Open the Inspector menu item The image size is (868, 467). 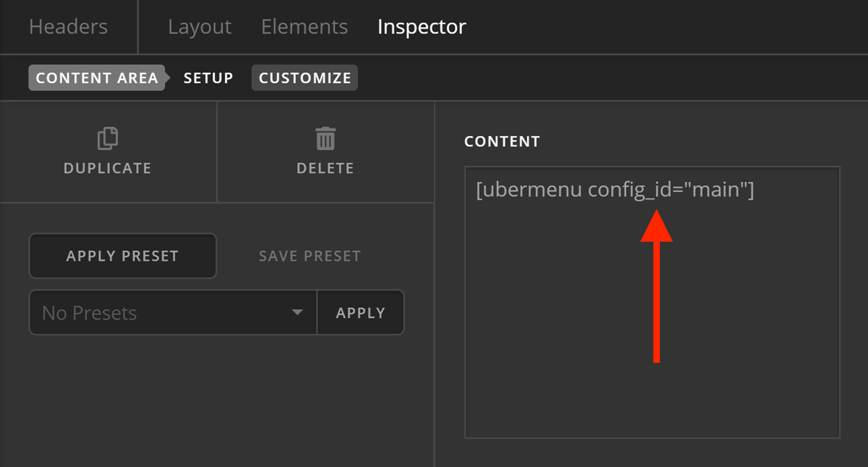coord(421,26)
